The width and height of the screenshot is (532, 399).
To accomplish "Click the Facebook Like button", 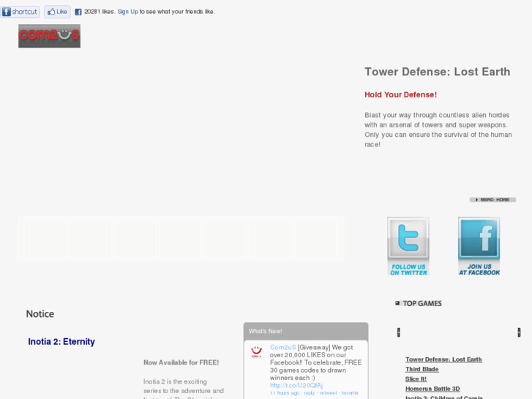I will pyautogui.click(x=57, y=12).
